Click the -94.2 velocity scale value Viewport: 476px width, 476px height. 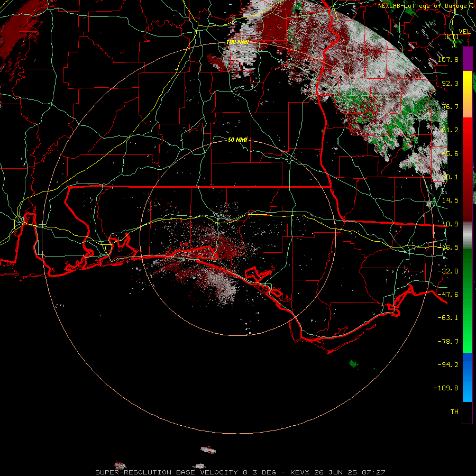coord(448,365)
